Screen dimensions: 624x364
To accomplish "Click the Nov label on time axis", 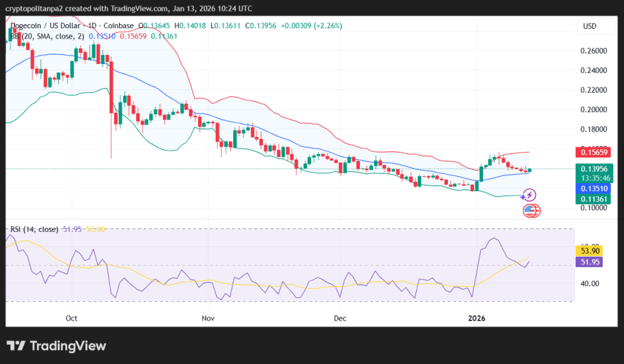I will pos(209,319).
